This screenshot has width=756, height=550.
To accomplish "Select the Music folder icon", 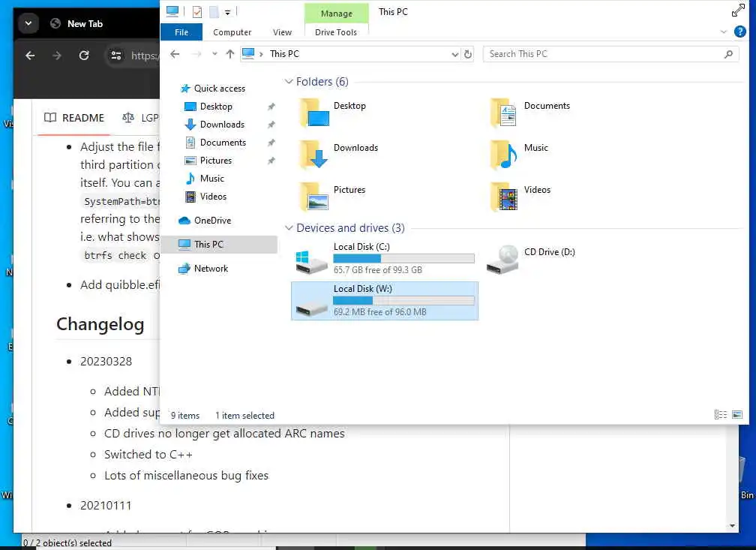I will (504, 155).
